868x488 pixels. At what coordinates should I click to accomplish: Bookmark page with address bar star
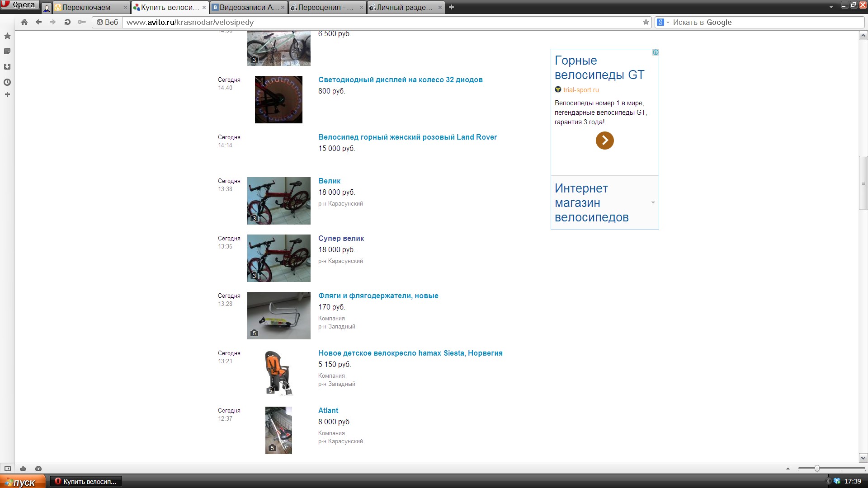click(x=646, y=22)
